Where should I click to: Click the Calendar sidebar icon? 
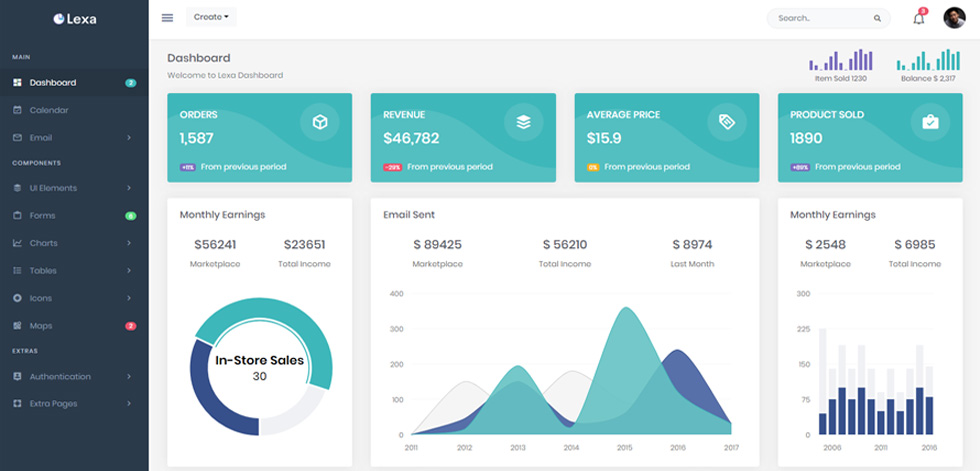18,110
